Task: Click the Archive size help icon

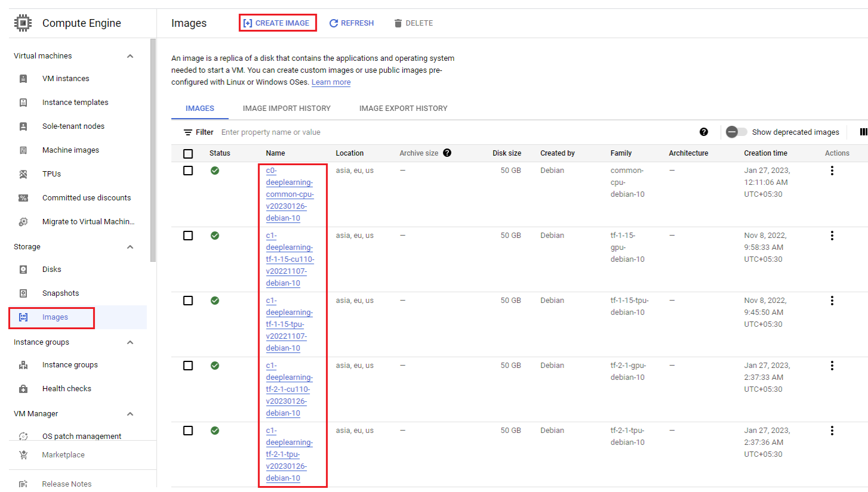Action: click(447, 153)
